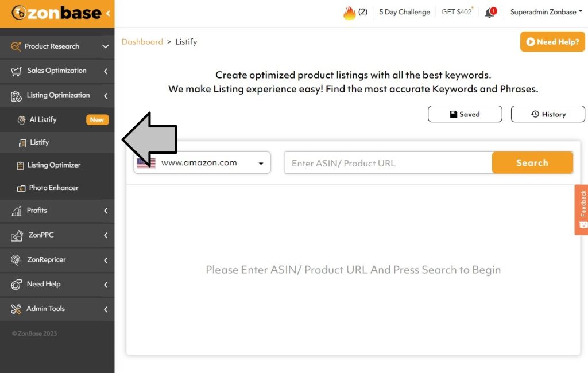Click the New badge beside AI Listify
This screenshot has width=588, height=373.
tap(97, 119)
